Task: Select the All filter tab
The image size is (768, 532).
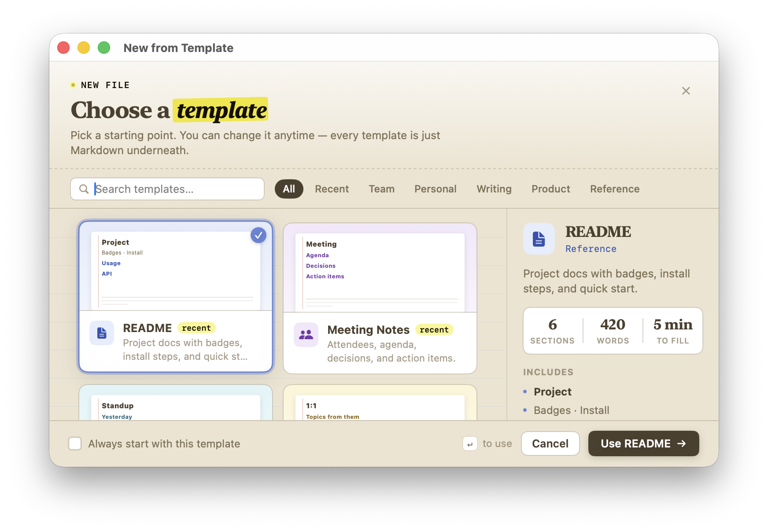Action: point(289,189)
